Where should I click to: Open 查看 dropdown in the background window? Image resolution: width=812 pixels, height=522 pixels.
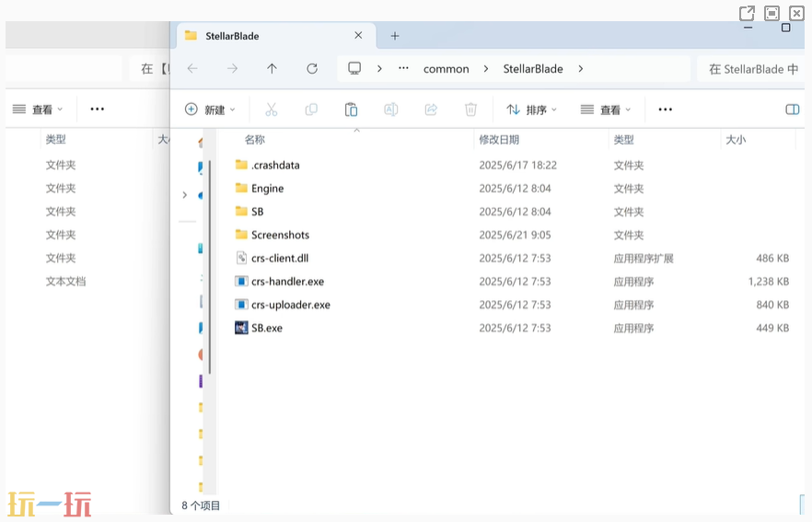tap(37, 110)
